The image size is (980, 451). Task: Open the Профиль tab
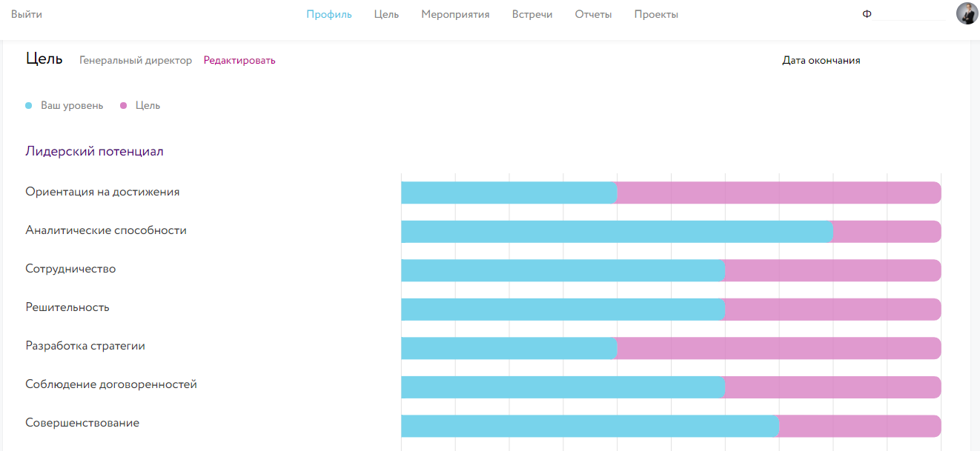click(x=329, y=14)
